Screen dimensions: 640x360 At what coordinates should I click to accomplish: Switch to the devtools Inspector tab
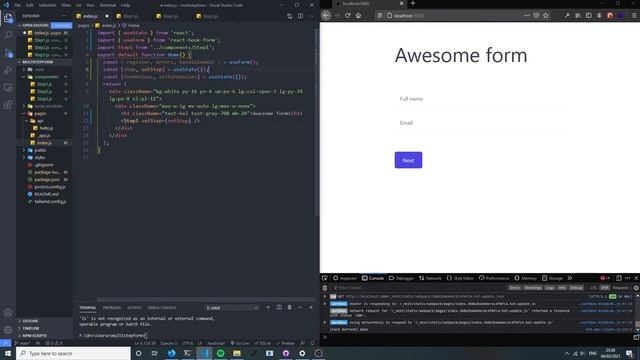pos(345,278)
